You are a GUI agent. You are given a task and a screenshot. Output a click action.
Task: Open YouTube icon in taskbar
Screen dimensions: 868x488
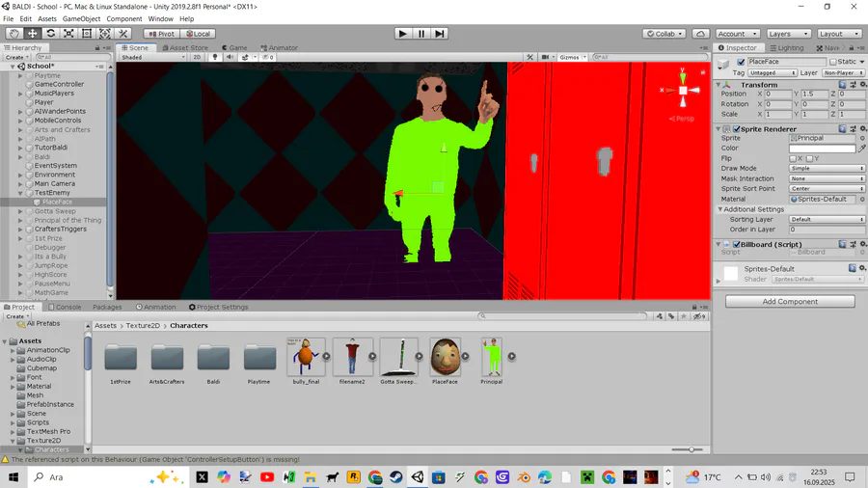tap(267, 477)
